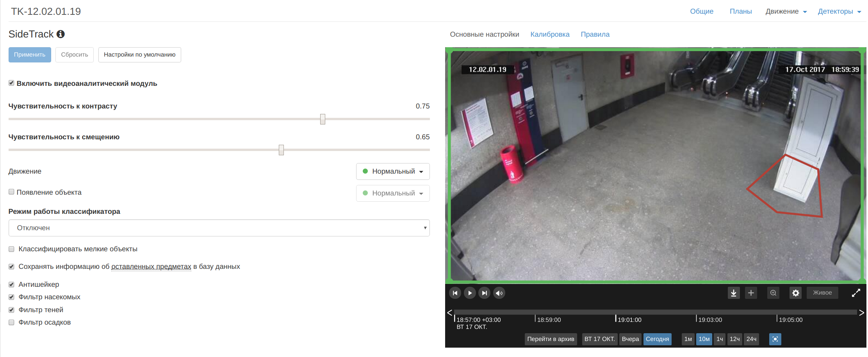
Task: Click Чувствительность к смещению slider handle
Action: point(281,150)
